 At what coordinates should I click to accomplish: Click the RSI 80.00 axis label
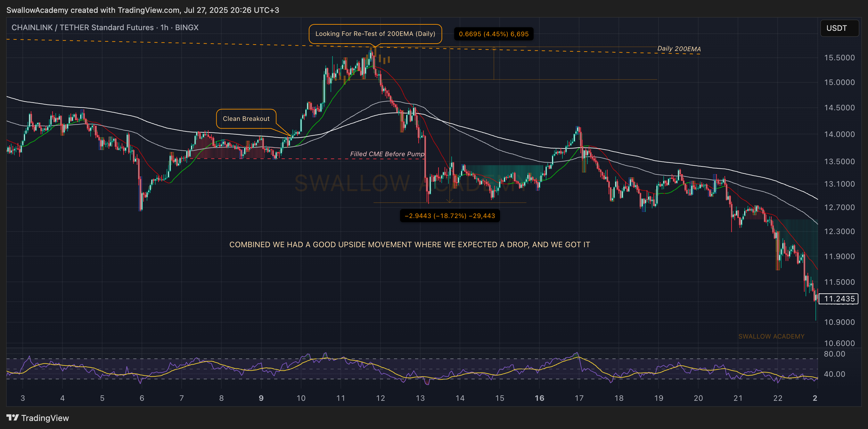pos(834,354)
